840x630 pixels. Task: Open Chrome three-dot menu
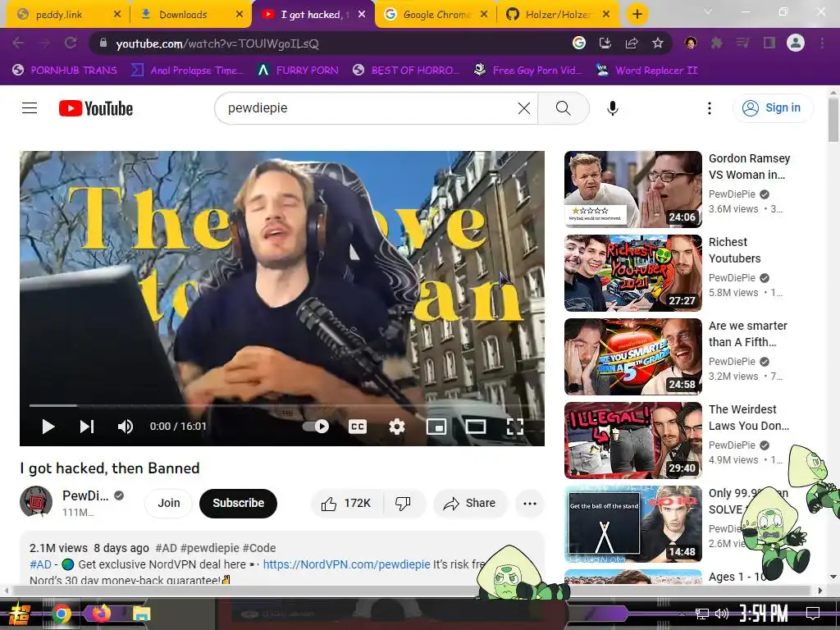pyautogui.click(x=822, y=43)
